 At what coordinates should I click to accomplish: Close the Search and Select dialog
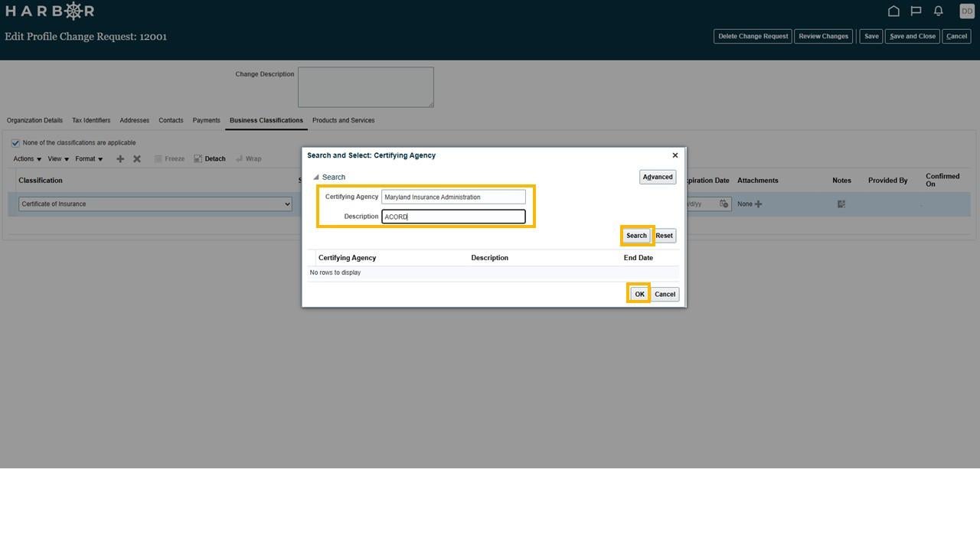[x=675, y=155]
